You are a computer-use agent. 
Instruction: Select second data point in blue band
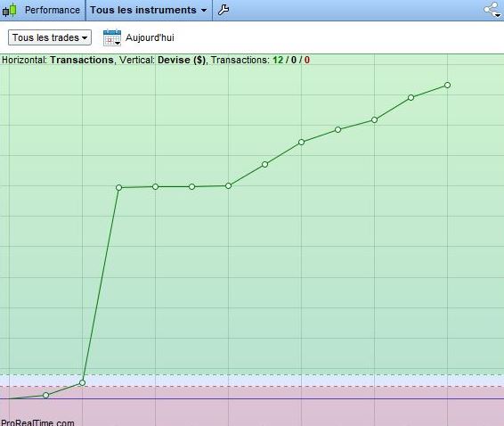click(82, 382)
